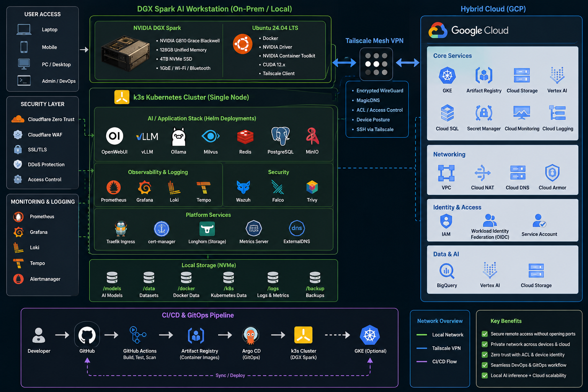
Task: Click the Cloud SQL icon
Action: click(447, 113)
